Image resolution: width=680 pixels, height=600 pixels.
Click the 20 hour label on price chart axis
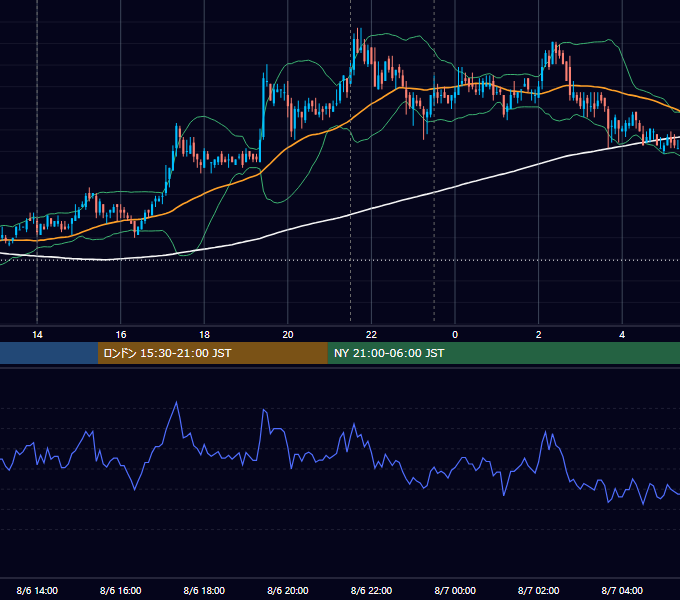tap(288, 335)
